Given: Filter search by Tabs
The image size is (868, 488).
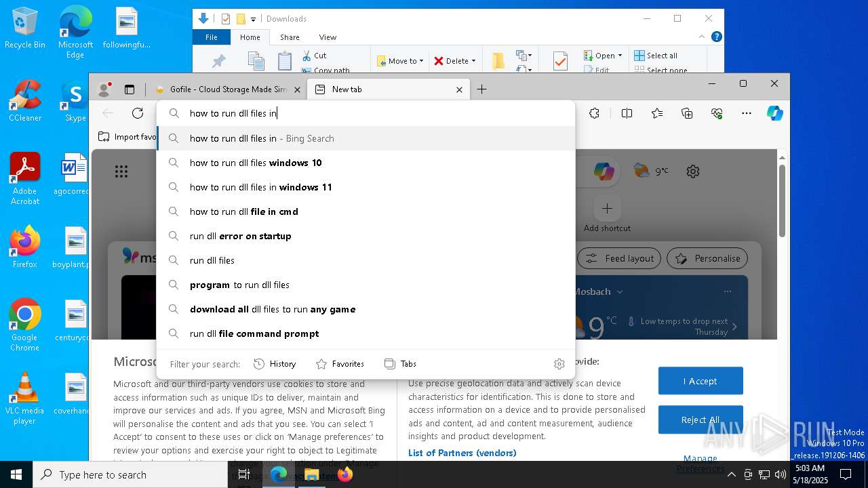Looking at the screenshot, I should tap(400, 364).
